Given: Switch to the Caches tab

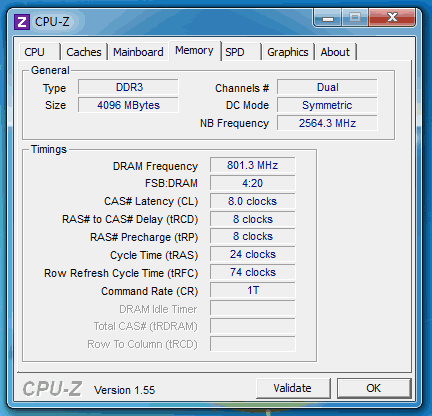Looking at the screenshot, I should [84, 52].
